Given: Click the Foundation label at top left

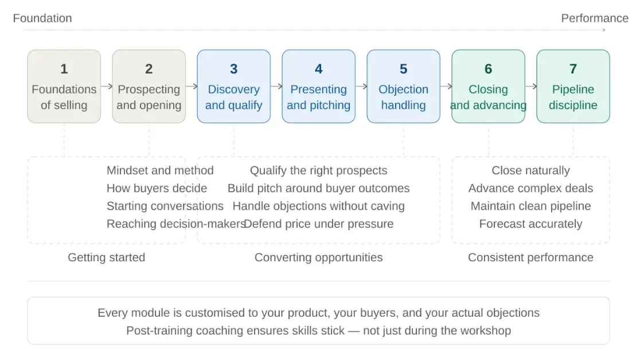Looking at the screenshot, I should pos(42,18).
